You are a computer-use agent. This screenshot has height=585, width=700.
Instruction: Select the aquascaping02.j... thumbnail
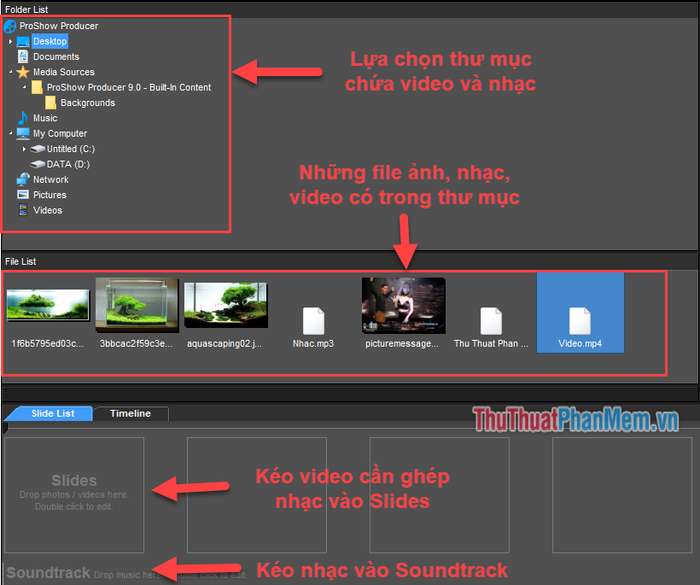(x=226, y=305)
